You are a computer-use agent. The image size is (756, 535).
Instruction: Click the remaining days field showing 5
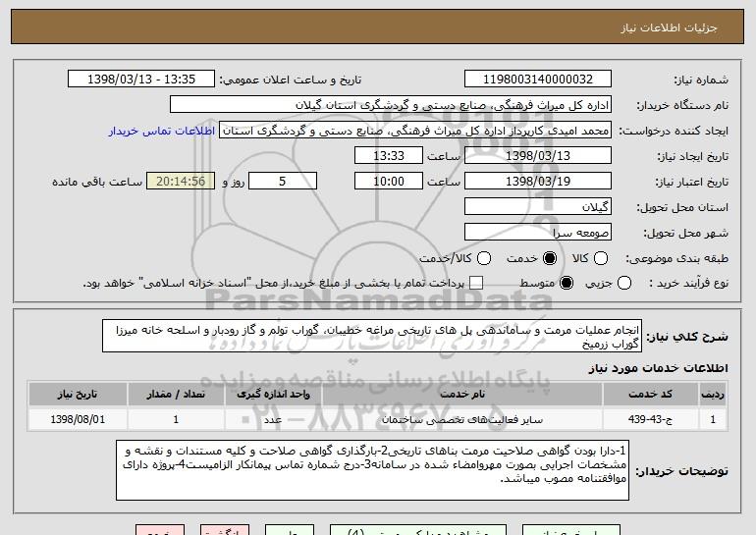(x=283, y=182)
